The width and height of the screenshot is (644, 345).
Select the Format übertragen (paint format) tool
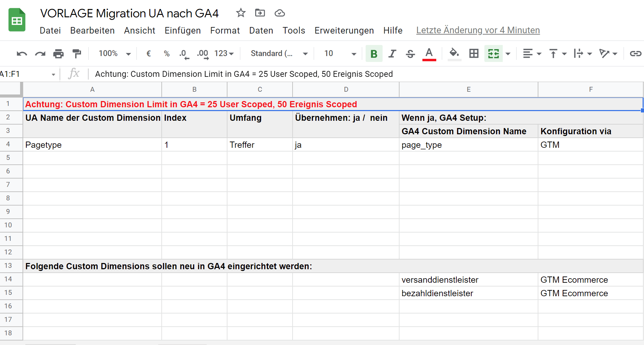(77, 53)
